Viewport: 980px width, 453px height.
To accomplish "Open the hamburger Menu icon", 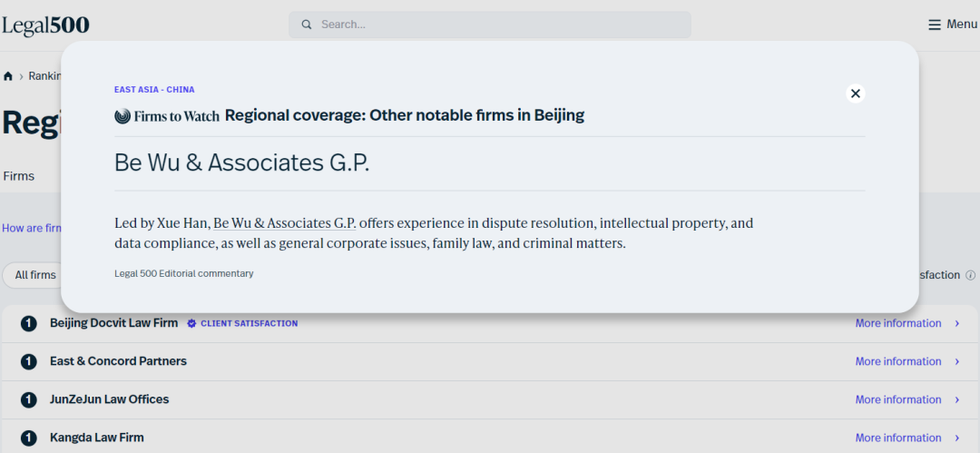I will coord(935,25).
